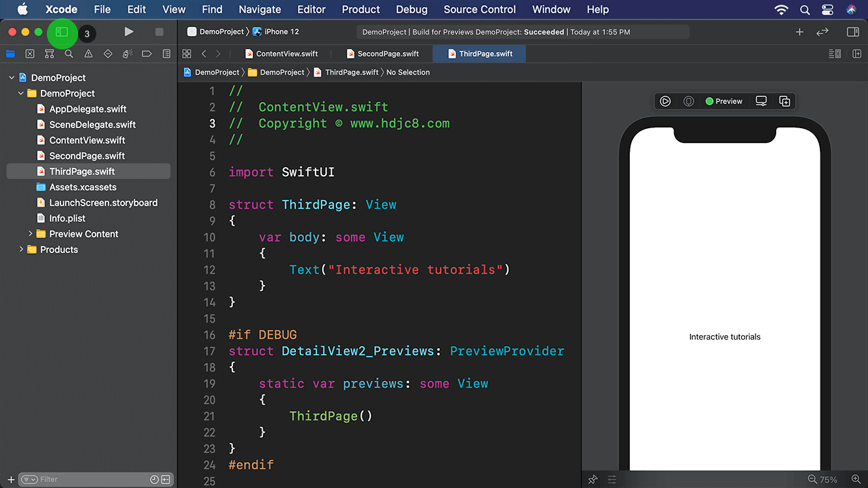Open the Report navigator icon
Viewport: 868px width, 488px height.
(167, 54)
